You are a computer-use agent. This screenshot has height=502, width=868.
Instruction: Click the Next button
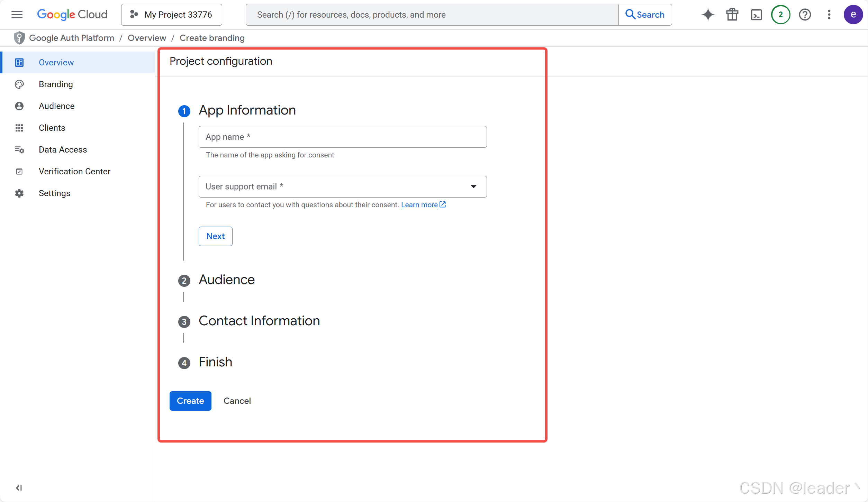coord(215,236)
